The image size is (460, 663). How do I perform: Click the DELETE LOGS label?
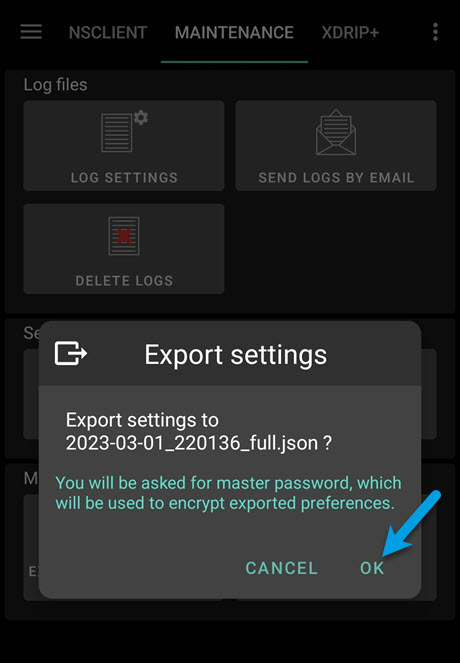point(124,281)
